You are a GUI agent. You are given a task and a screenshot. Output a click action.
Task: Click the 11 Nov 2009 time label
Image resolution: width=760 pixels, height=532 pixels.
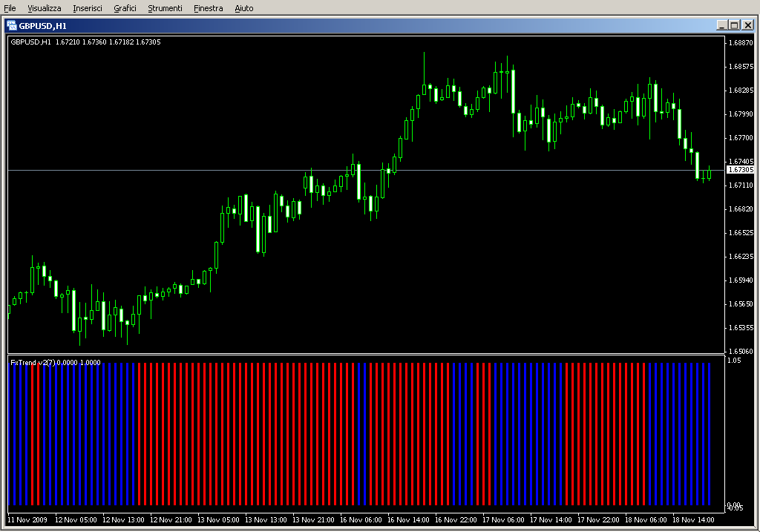click(x=27, y=520)
